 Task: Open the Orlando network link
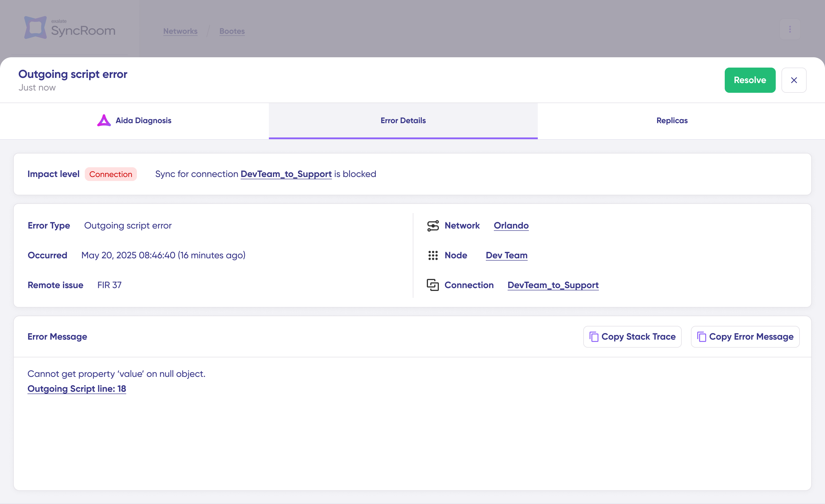511,226
